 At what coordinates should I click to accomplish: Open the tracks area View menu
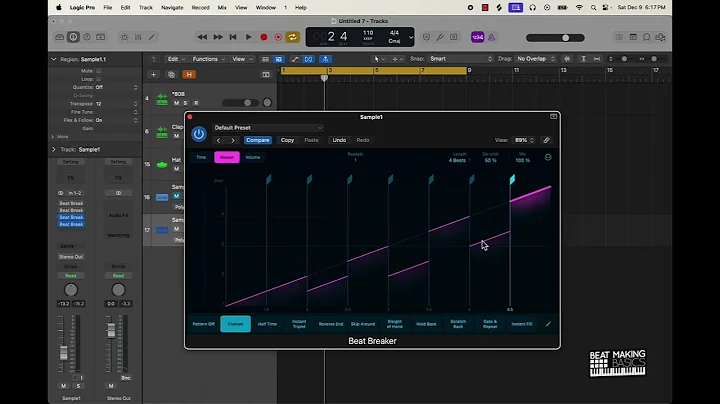(x=242, y=59)
